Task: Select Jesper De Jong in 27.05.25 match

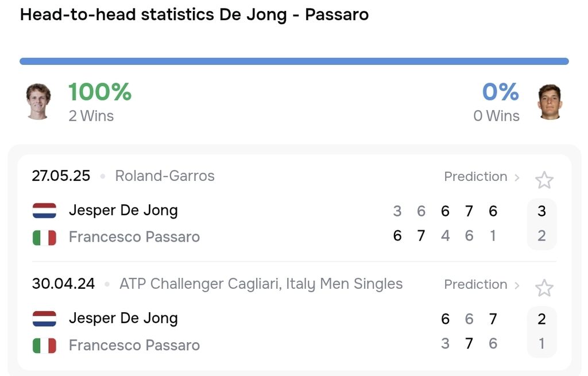Action: coord(123,210)
